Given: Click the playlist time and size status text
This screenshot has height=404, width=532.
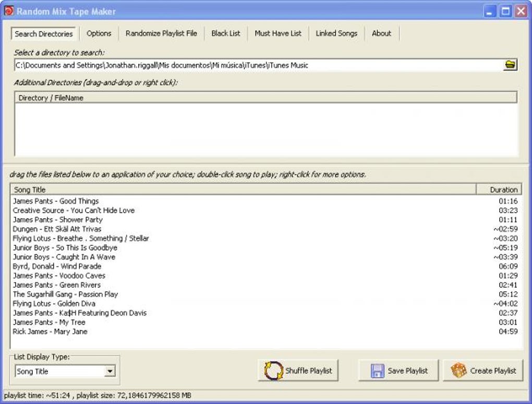Looking at the screenshot, I should 98,396.
